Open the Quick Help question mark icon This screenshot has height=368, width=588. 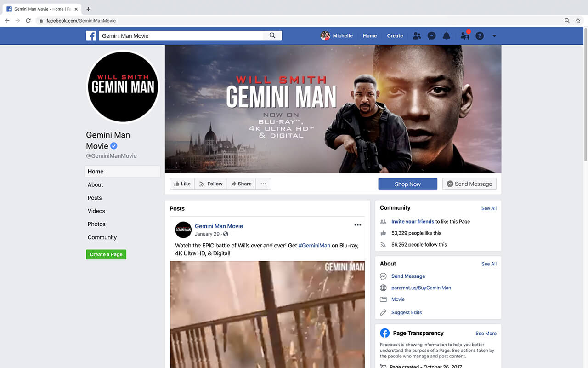pyautogui.click(x=480, y=35)
